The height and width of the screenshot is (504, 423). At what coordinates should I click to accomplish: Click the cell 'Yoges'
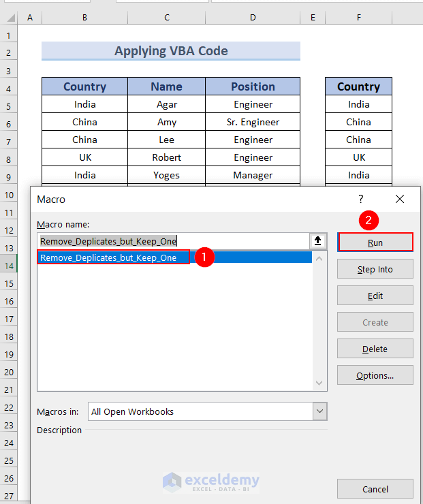pos(166,175)
